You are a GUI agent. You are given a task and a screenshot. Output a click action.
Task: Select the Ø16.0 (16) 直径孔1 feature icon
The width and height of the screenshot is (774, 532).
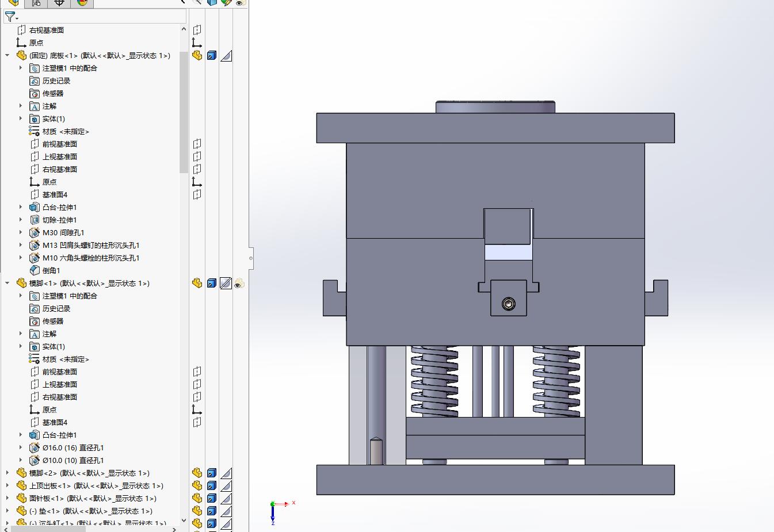35,448
